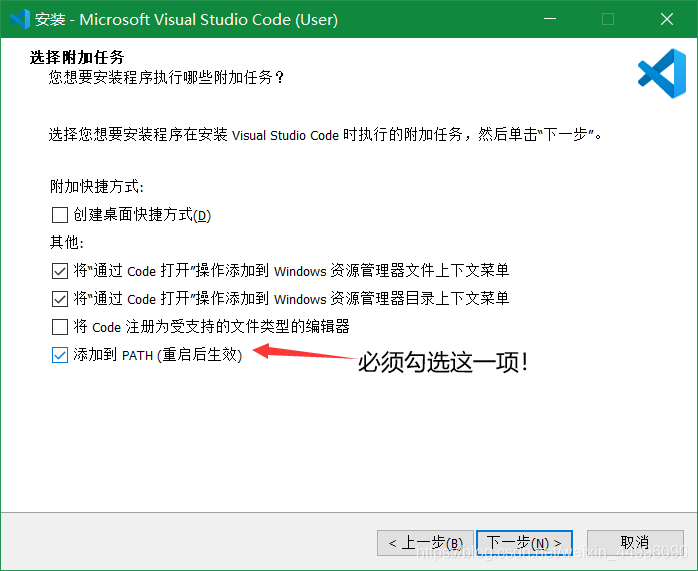Uncheck 'Open with Code' for file (文件) context menu

pos(60,271)
